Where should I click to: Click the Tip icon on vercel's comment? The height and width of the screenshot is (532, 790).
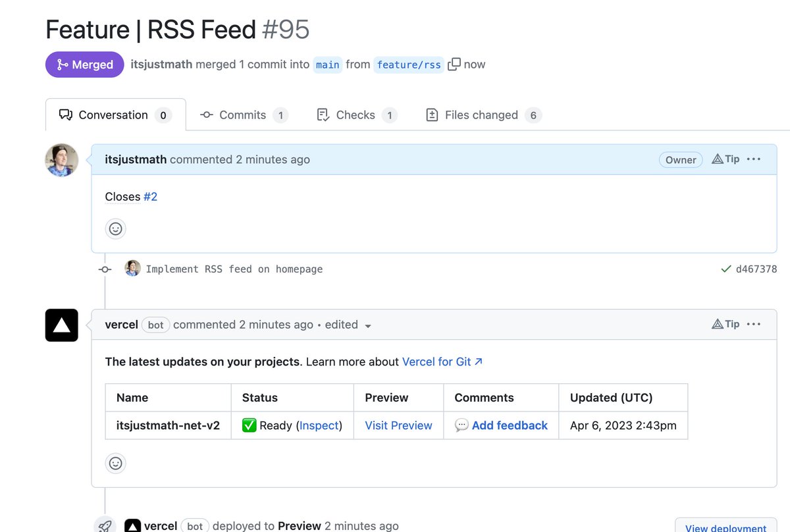click(x=726, y=324)
